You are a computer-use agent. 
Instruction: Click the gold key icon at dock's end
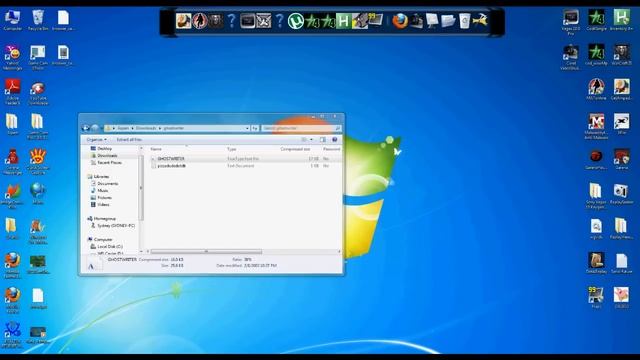point(481,20)
